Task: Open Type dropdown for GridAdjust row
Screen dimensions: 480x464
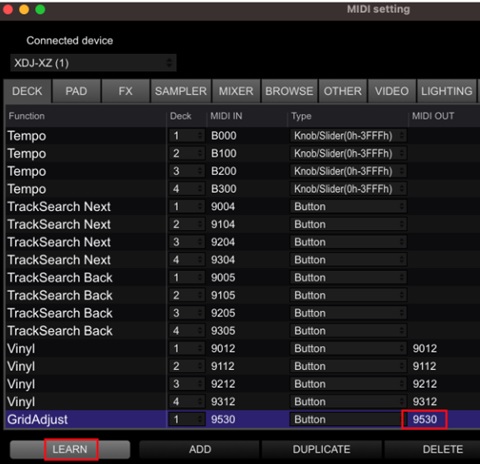Action: point(346,419)
